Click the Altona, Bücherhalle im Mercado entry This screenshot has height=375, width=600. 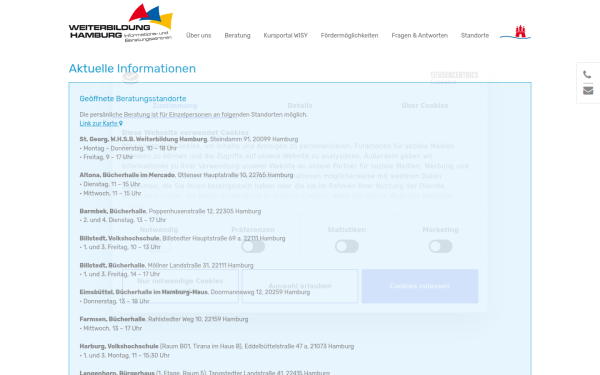[186, 175]
